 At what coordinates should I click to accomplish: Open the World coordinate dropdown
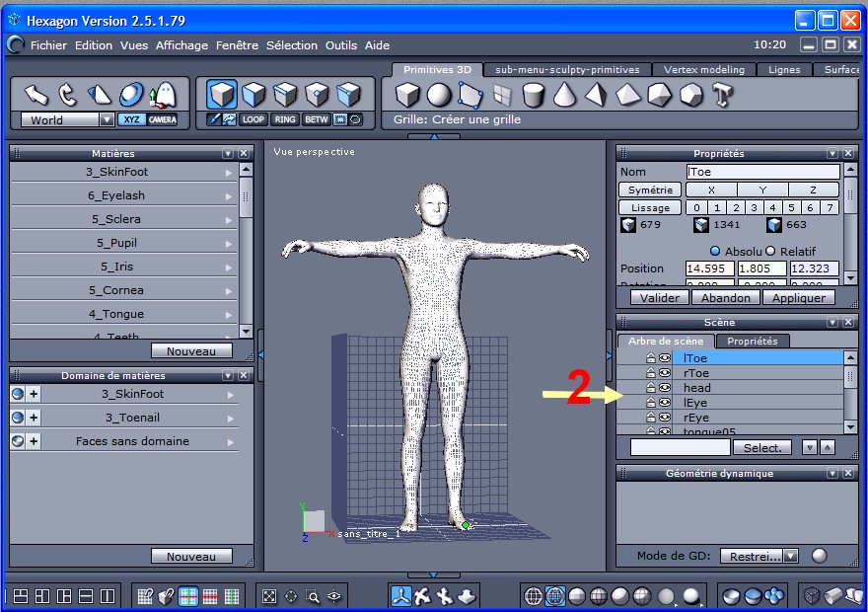click(107, 119)
